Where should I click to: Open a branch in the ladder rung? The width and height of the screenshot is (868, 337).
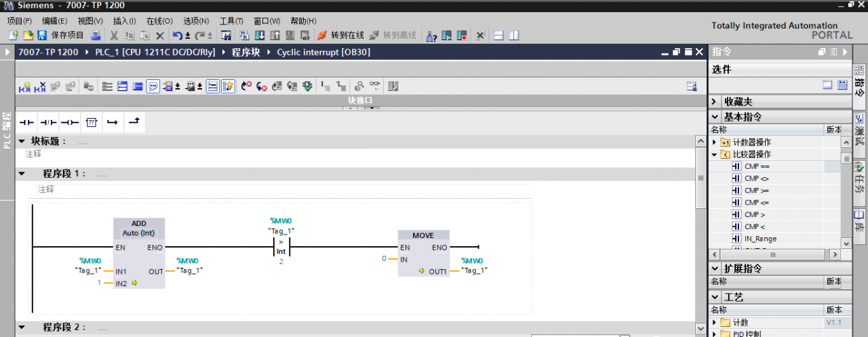pyautogui.click(x=113, y=123)
